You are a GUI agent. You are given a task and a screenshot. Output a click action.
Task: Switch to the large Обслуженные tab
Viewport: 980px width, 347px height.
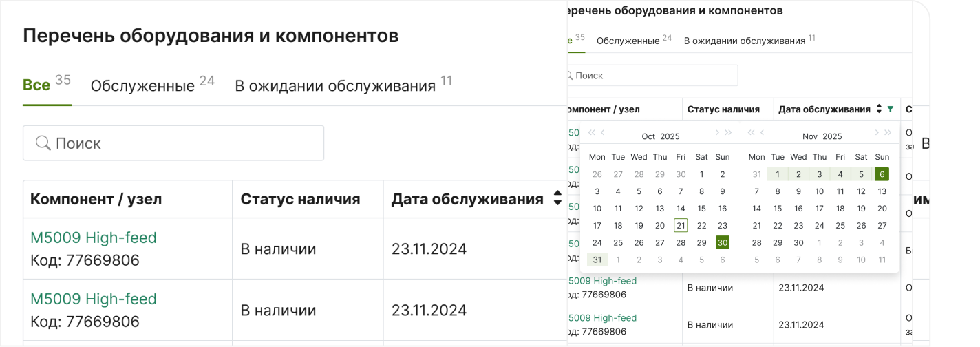[x=142, y=86]
